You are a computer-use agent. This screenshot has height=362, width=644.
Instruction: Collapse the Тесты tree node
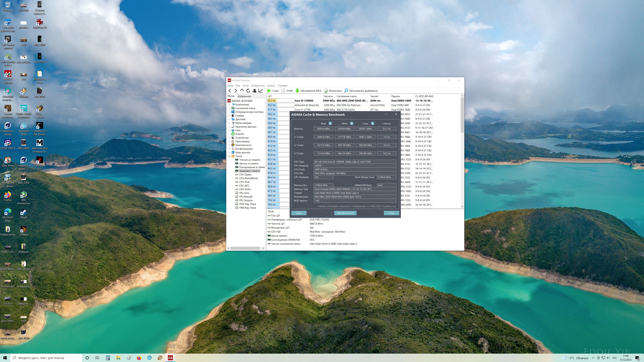(229, 156)
